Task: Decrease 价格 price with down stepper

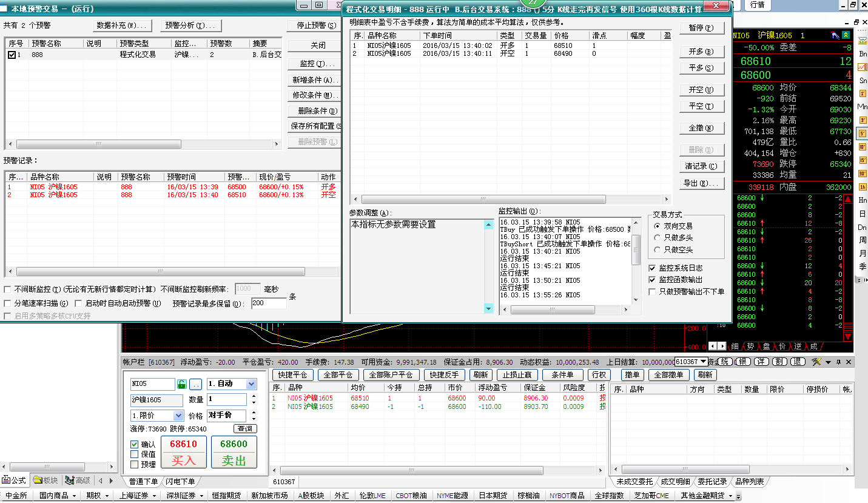Action: tap(253, 419)
